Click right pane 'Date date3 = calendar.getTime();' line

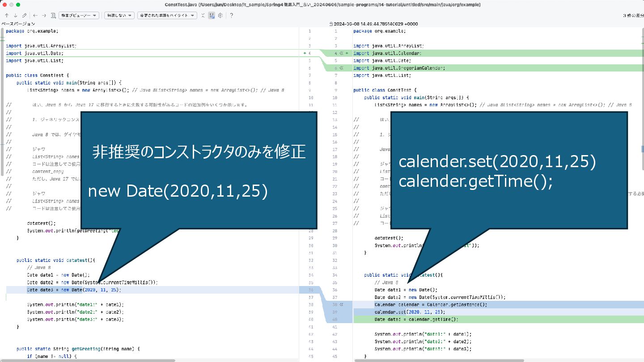(416, 319)
